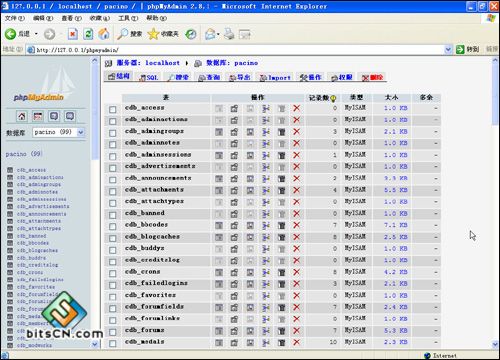Switch to the SQL tab
Screen dimensions: 500x360
[x=149, y=77]
